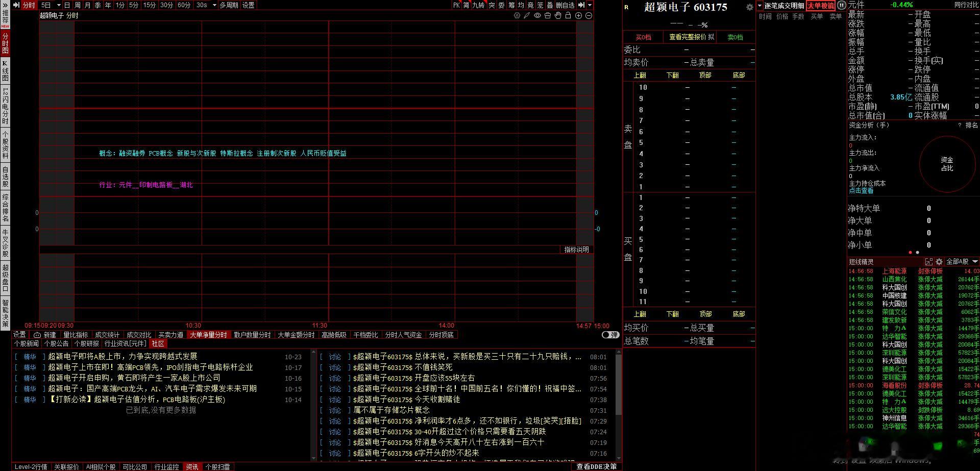Select the second page dot under 净小单

pyautogui.click(x=917, y=253)
